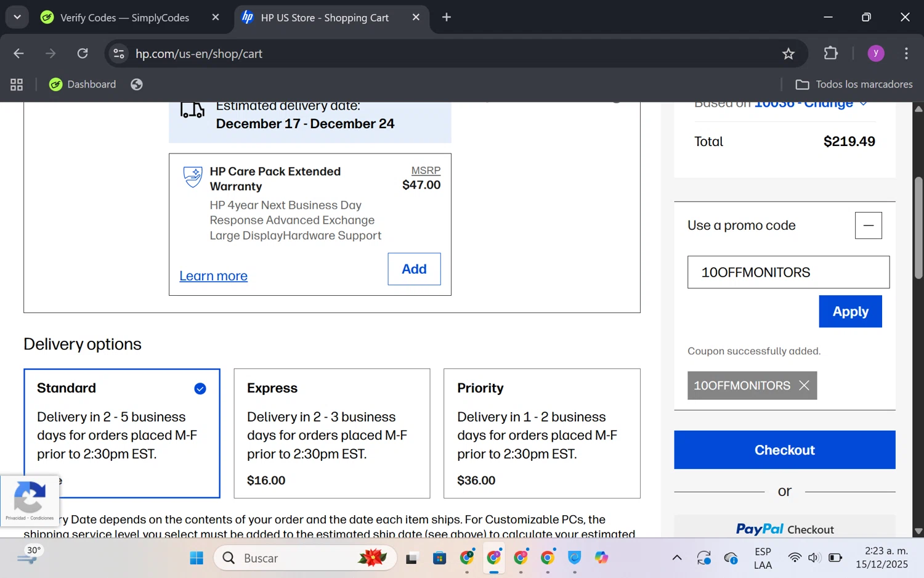The image size is (924, 578).
Task: Collapse the Use a promo code section
Action: 869,226
